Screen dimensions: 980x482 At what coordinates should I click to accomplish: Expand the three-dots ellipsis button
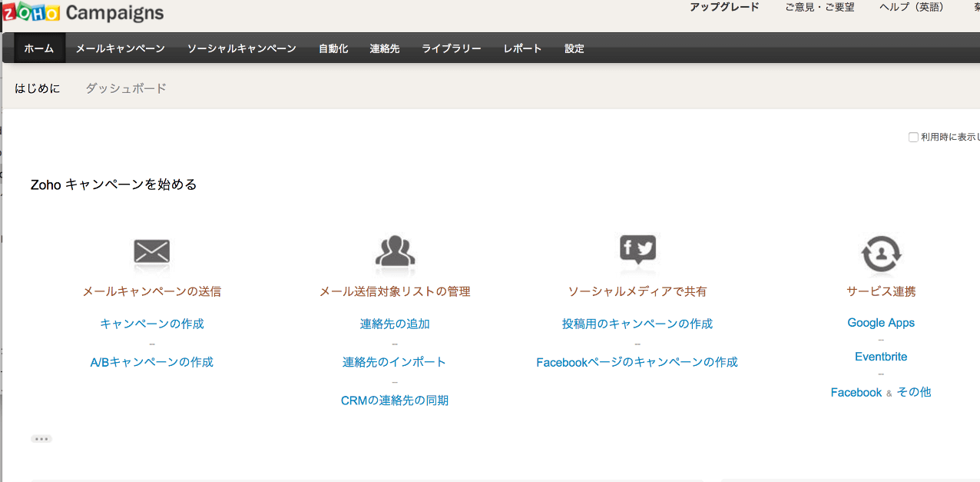coord(41,439)
